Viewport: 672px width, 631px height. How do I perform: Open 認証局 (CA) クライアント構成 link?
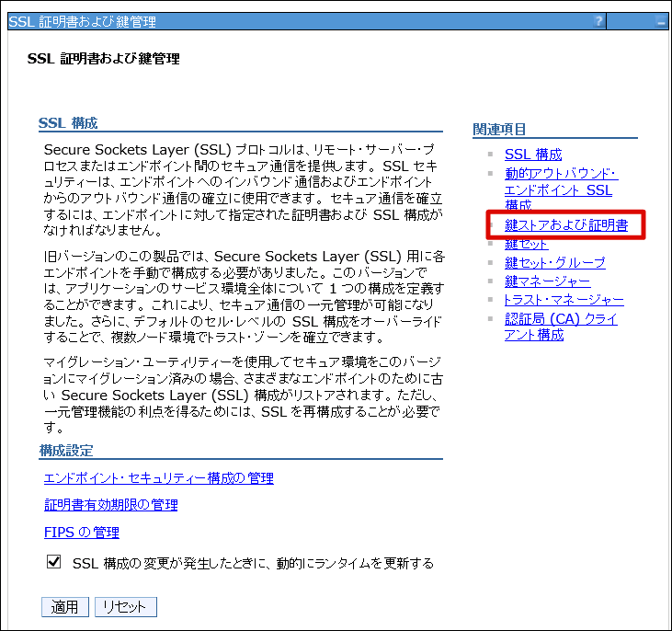[561, 327]
